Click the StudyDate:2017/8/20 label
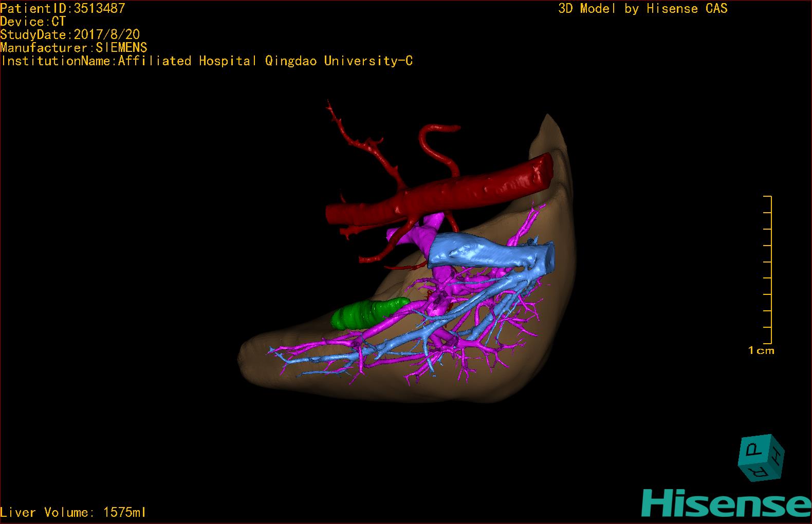This screenshot has width=812, height=524. [x=70, y=34]
